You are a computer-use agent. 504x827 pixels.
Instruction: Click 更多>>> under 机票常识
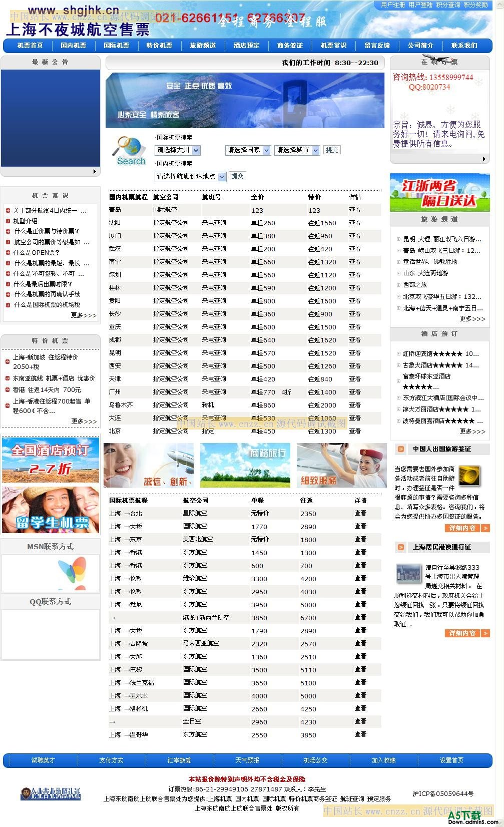point(84,315)
